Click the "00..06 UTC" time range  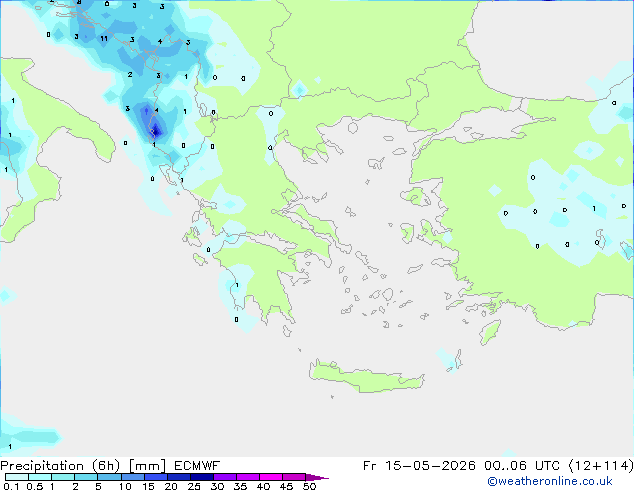click(522, 466)
